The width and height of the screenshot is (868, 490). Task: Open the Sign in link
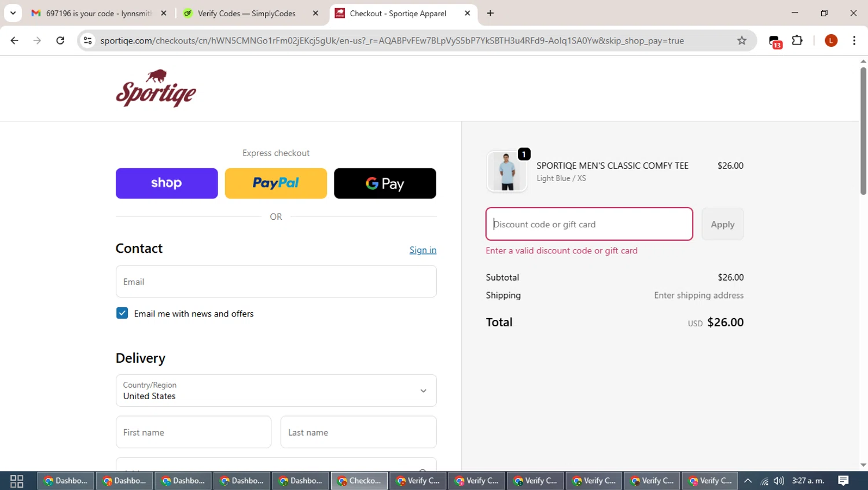click(423, 250)
